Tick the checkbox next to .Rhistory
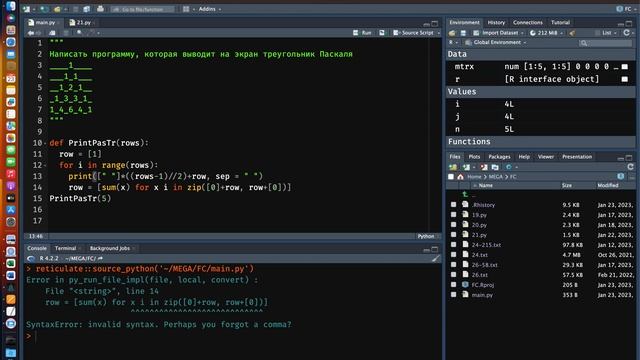This screenshot has height=360, width=640. point(453,204)
